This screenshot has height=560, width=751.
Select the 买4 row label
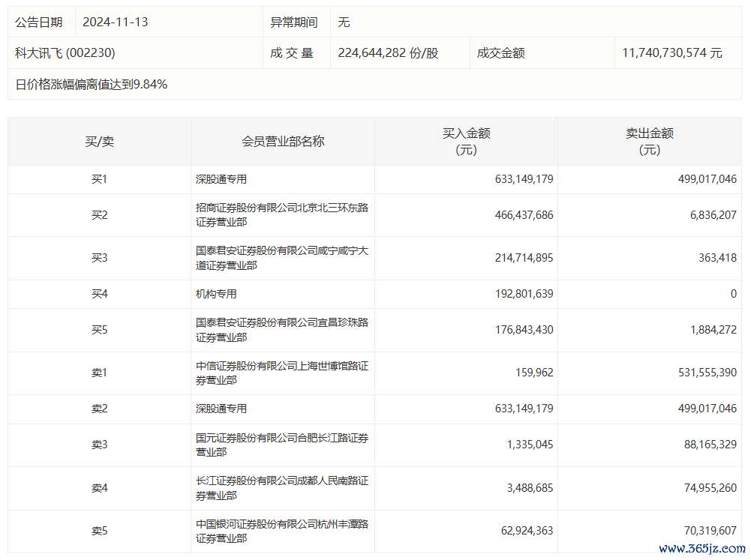99,294
